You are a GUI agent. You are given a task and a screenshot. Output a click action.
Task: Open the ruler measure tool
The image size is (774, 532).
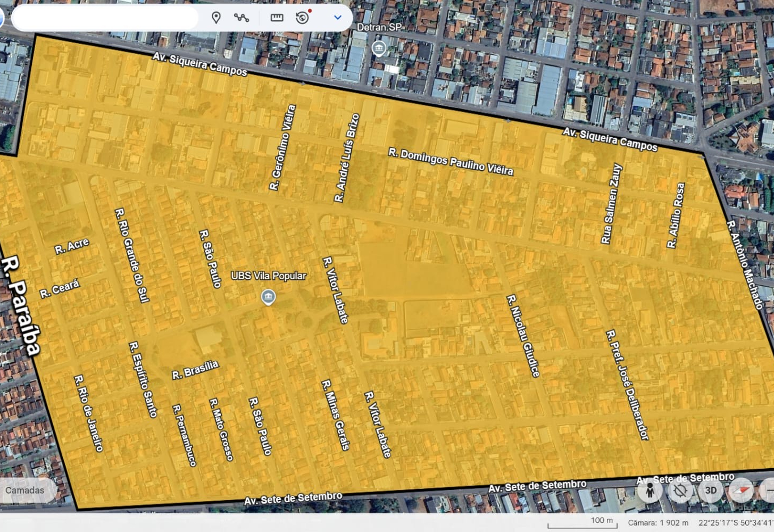277,18
